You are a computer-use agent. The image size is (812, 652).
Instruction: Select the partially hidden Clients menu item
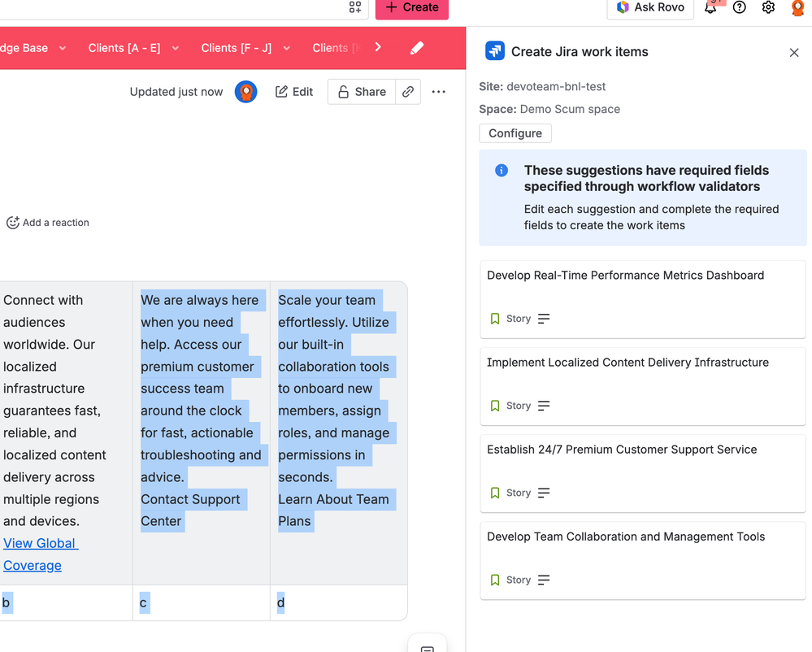tap(336, 48)
